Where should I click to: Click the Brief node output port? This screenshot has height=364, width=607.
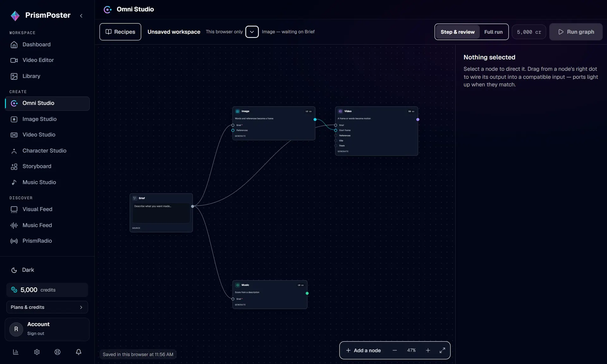(x=193, y=206)
